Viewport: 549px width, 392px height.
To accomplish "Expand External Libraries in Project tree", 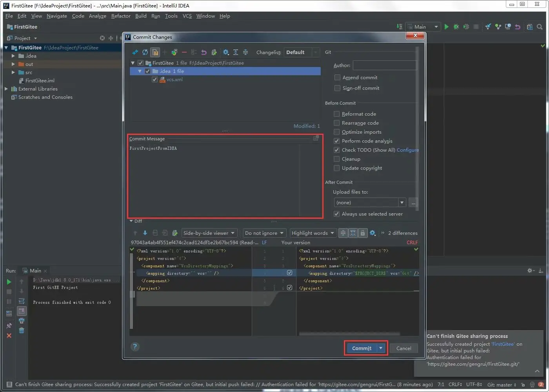I will point(6,89).
